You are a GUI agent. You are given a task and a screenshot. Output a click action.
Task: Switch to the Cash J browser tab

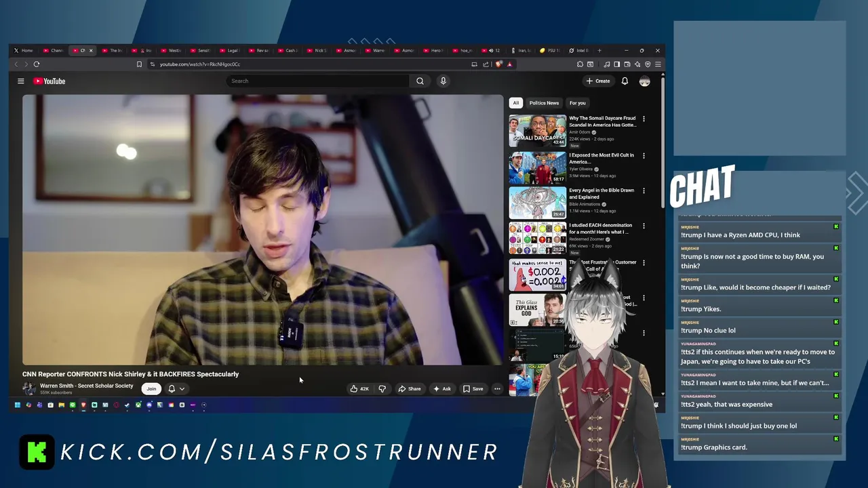pyautogui.click(x=287, y=50)
